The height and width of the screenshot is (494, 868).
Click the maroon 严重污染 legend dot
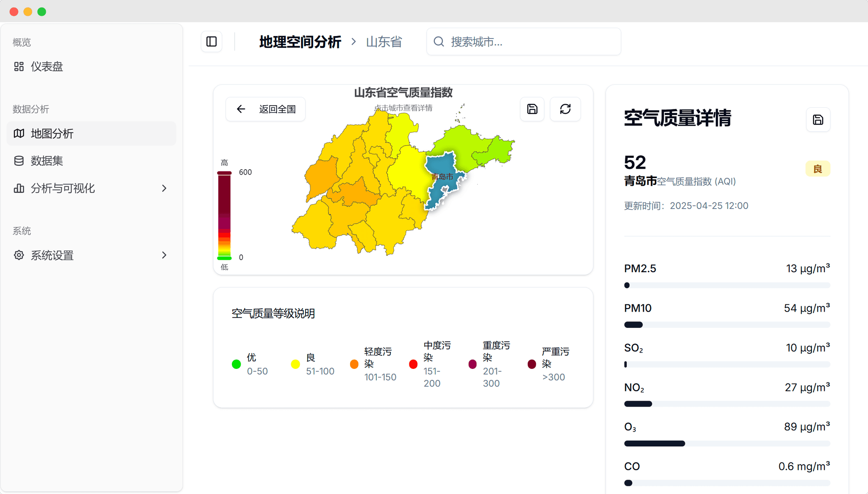pyautogui.click(x=532, y=364)
